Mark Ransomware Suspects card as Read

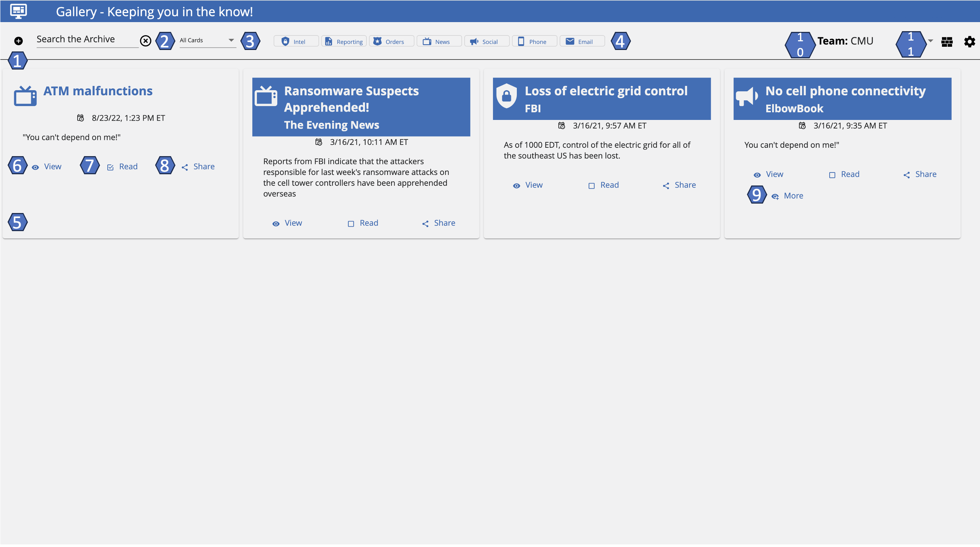pos(362,223)
